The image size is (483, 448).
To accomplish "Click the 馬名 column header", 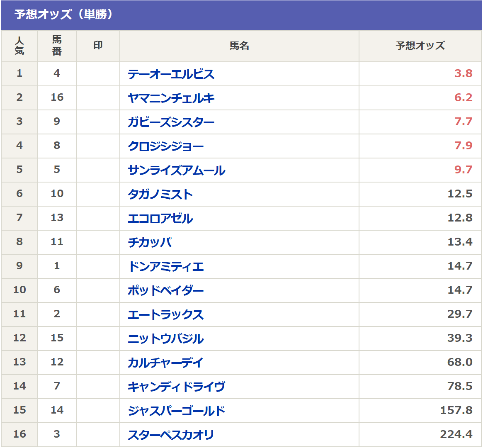I will pyautogui.click(x=239, y=46).
